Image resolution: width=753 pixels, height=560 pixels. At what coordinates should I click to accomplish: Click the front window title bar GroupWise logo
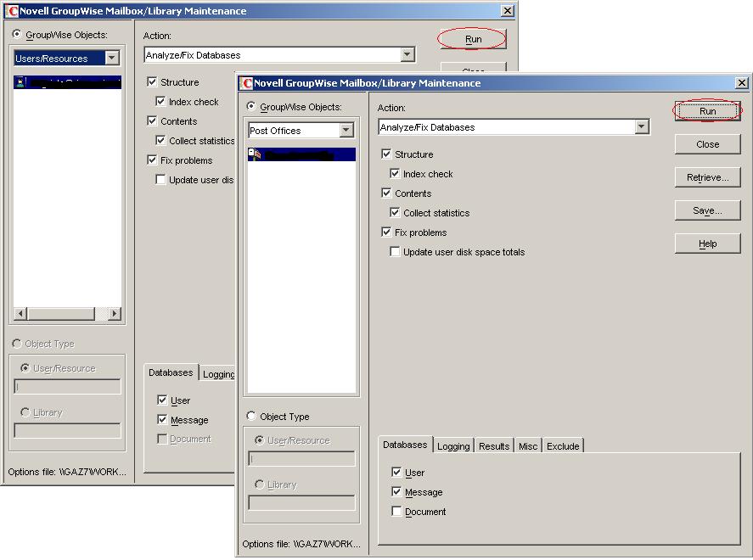(x=246, y=83)
